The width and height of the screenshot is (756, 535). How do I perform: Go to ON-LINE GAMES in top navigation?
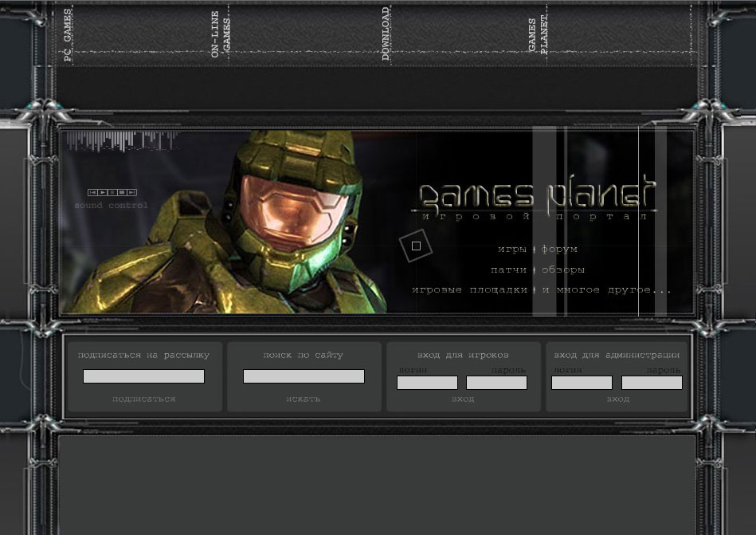(x=221, y=34)
